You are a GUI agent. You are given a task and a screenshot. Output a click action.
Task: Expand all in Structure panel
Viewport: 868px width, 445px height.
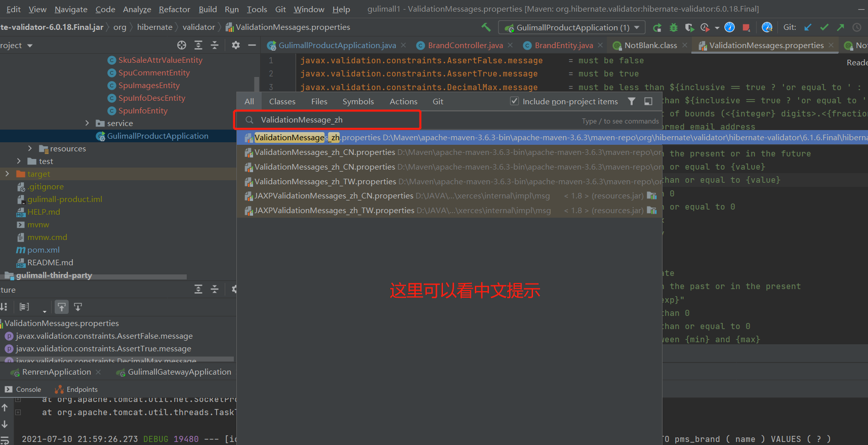[x=198, y=289]
